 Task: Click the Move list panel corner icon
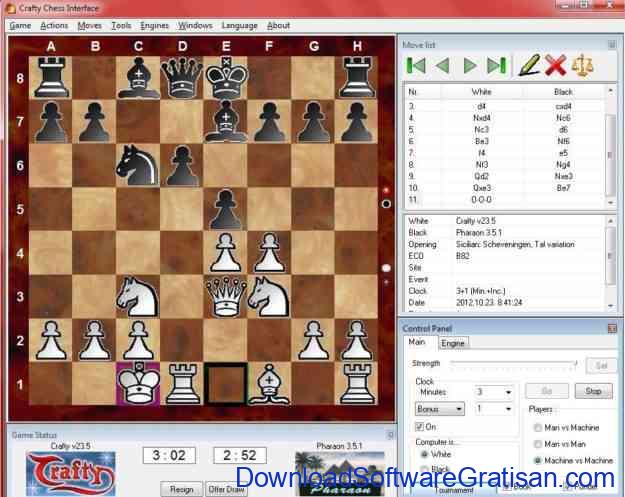[x=612, y=44]
